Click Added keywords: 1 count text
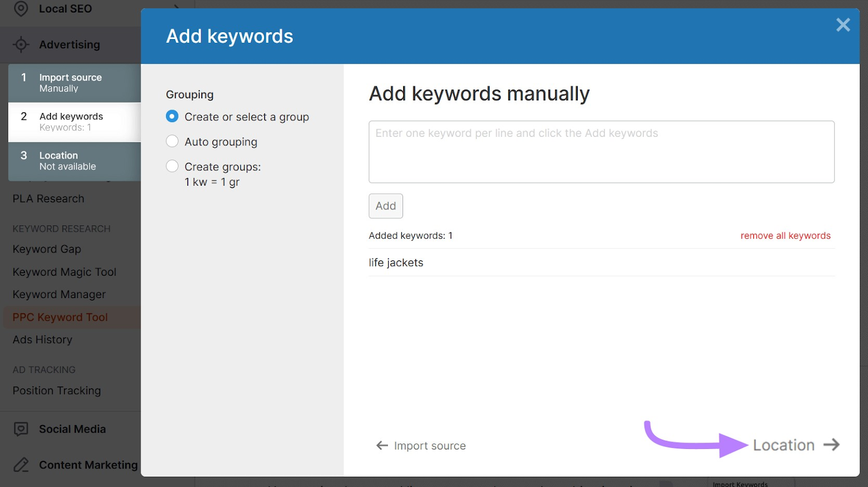 (411, 236)
